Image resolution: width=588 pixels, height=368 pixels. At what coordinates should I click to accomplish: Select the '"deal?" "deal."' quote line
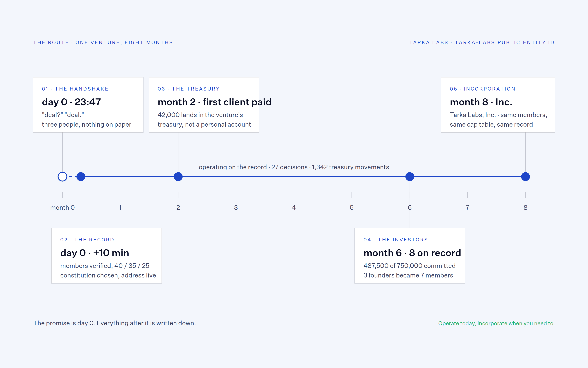click(63, 115)
